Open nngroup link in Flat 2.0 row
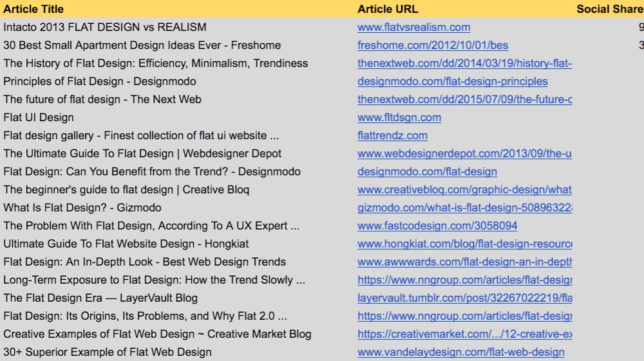Screen dimensions: 644x361 click(x=464, y=317)
